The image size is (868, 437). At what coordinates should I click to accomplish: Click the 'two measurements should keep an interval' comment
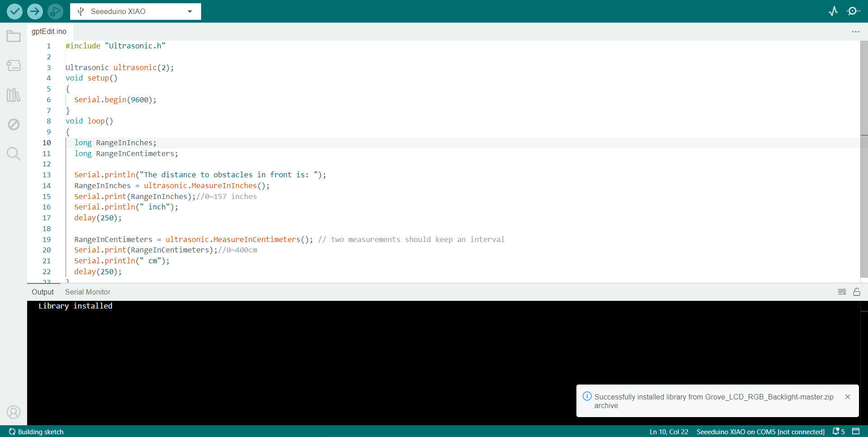(x=411, y=239)
